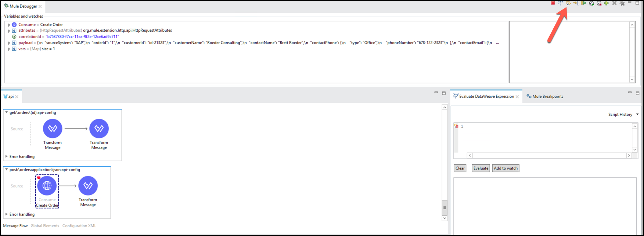
Task: Click the Source area in post orders flow
Action: [x=17, y=186]
